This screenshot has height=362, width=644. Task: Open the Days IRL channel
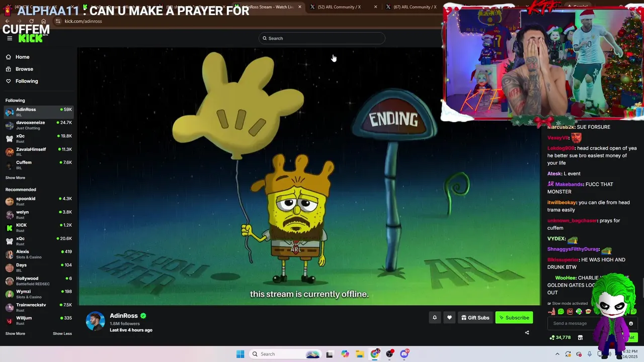(x=39, y=267)
